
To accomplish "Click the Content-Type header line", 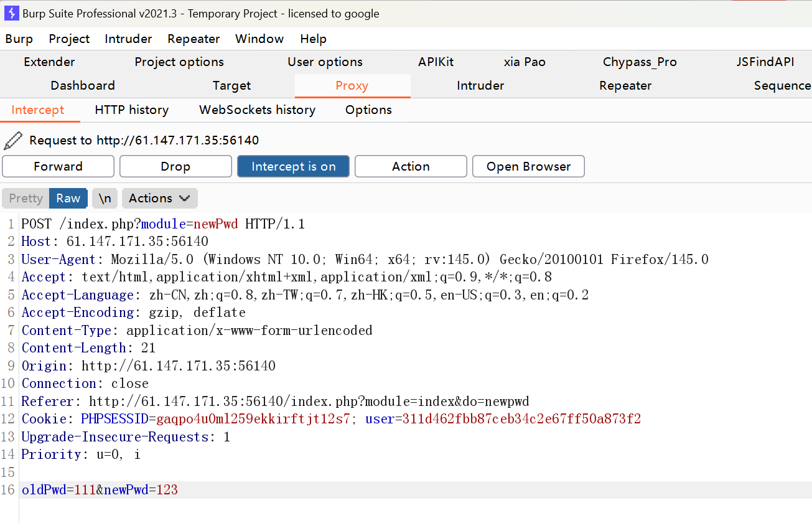I will point(197,330).
